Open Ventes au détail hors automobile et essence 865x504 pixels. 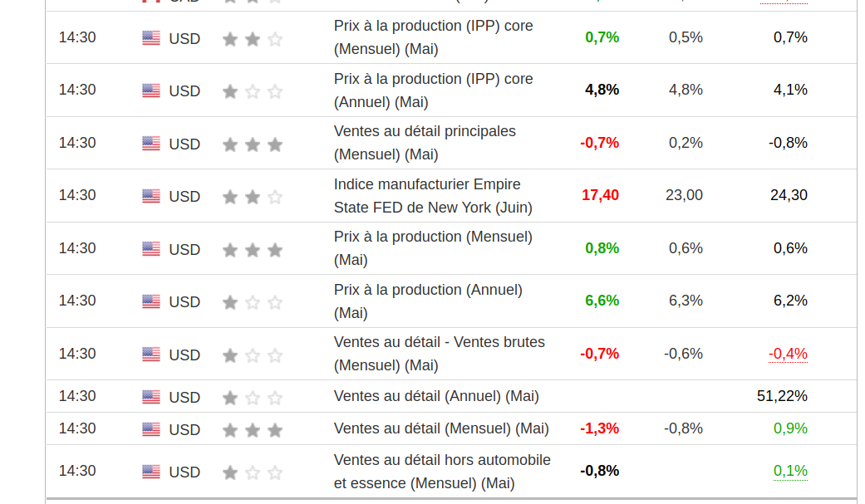(442, 471)
